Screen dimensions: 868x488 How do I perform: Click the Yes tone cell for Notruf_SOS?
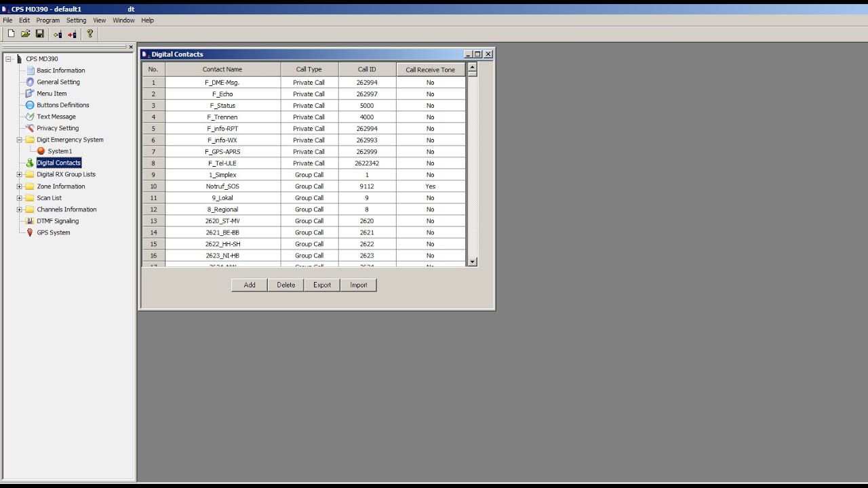431,186
